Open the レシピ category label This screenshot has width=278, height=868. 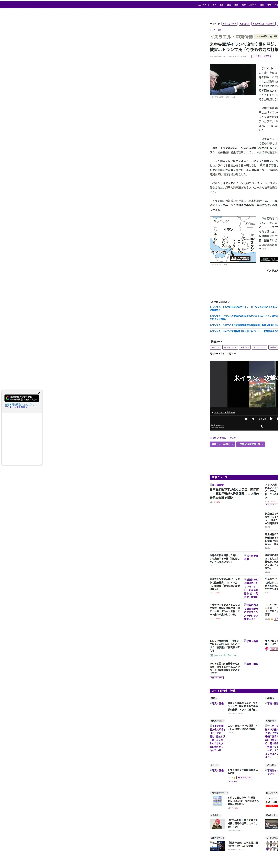tap(215, 765)
